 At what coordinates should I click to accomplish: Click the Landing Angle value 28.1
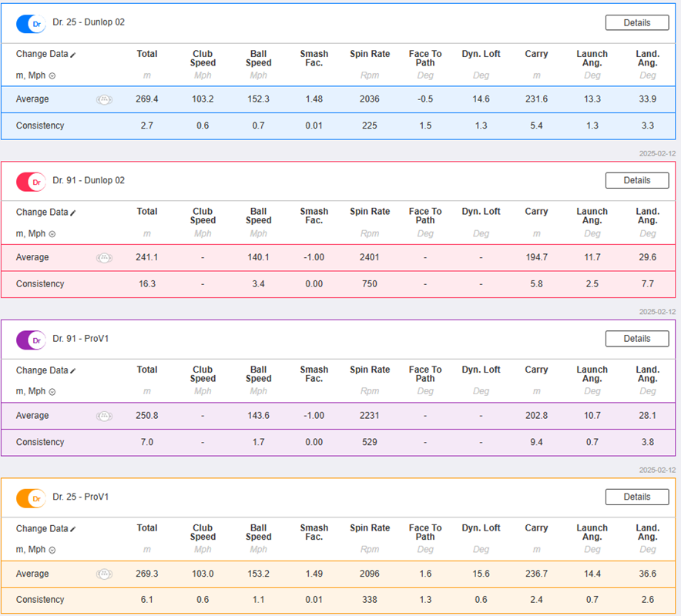coord(648,416)
